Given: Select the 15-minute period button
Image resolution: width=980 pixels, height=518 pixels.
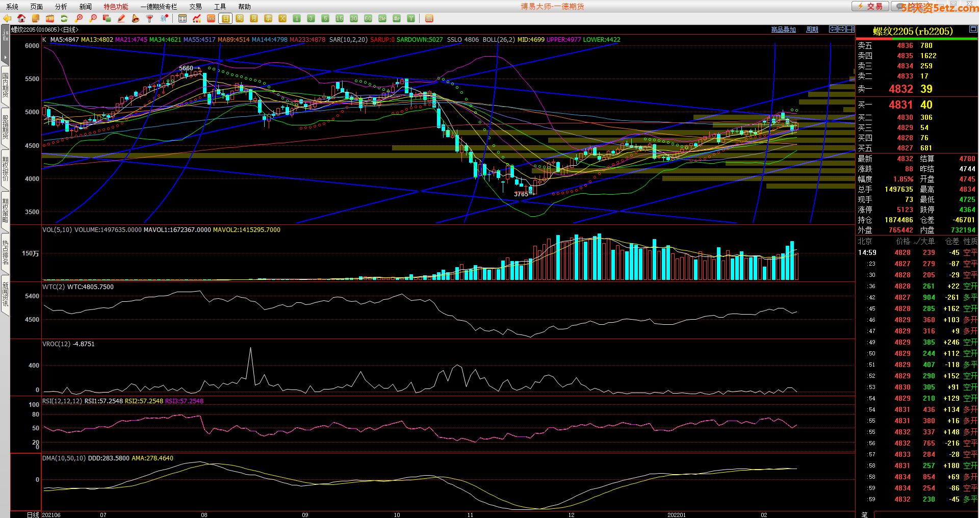Looking at the screenshot, I should point(340,18).
